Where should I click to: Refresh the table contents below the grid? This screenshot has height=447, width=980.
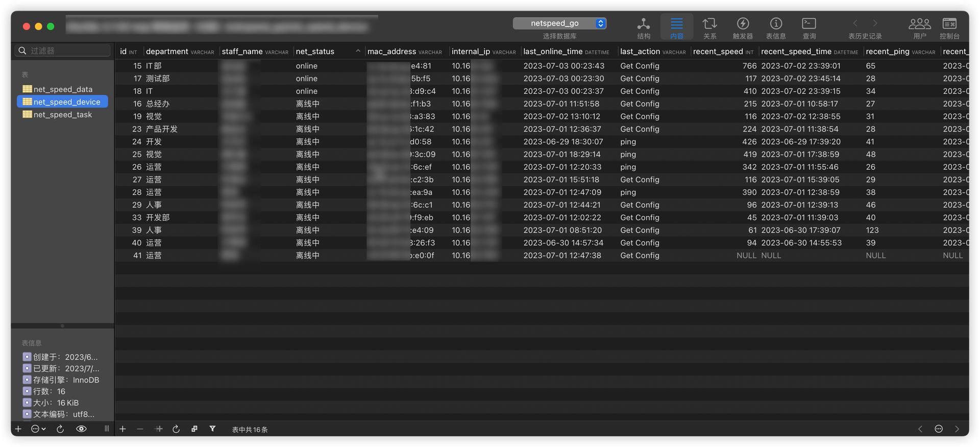pos(176,429)
